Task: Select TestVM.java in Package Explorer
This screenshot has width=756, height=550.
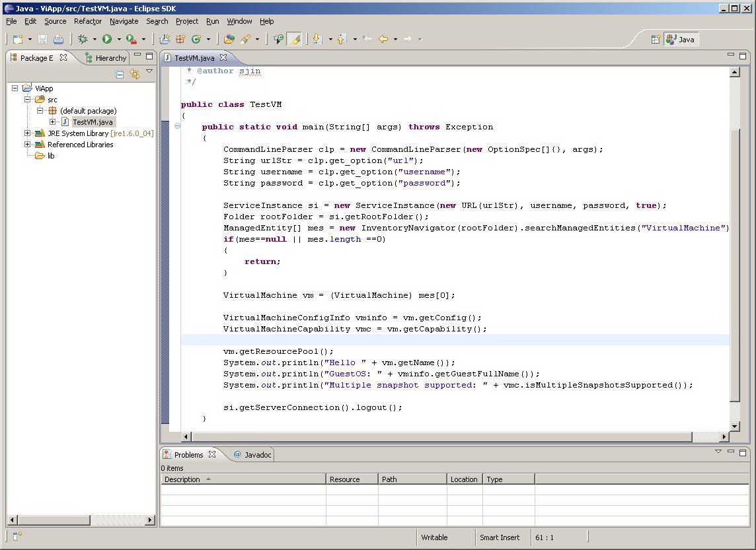Action: [x=93, y=122]
